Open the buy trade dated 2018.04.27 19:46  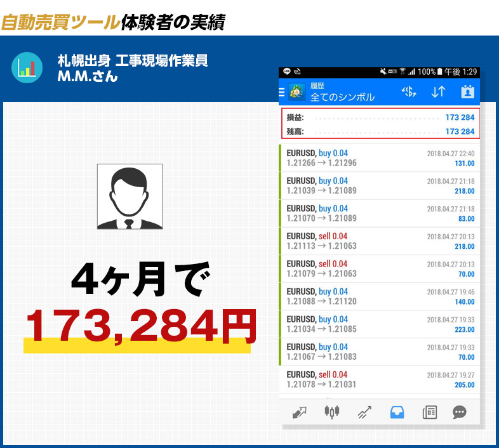[x=380, y=296]
